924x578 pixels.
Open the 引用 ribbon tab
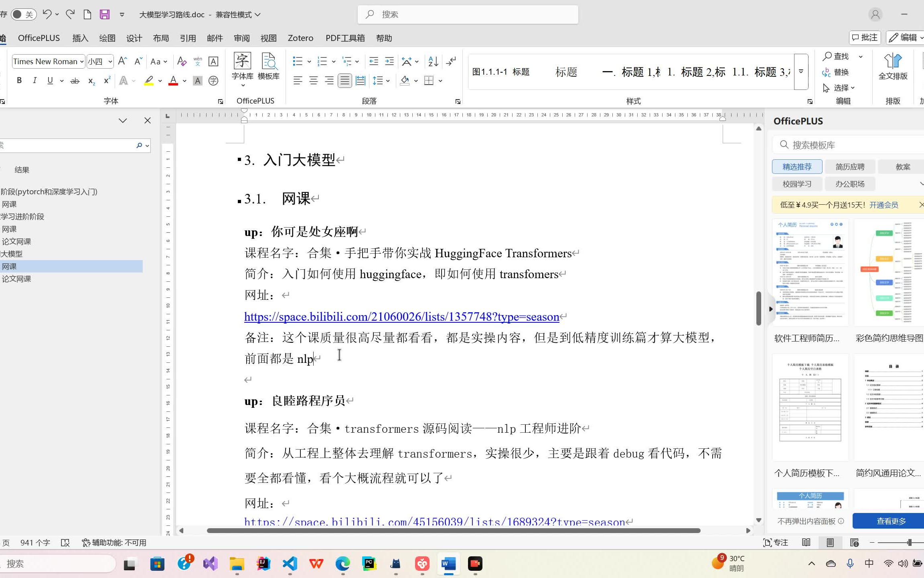point(188,38)
